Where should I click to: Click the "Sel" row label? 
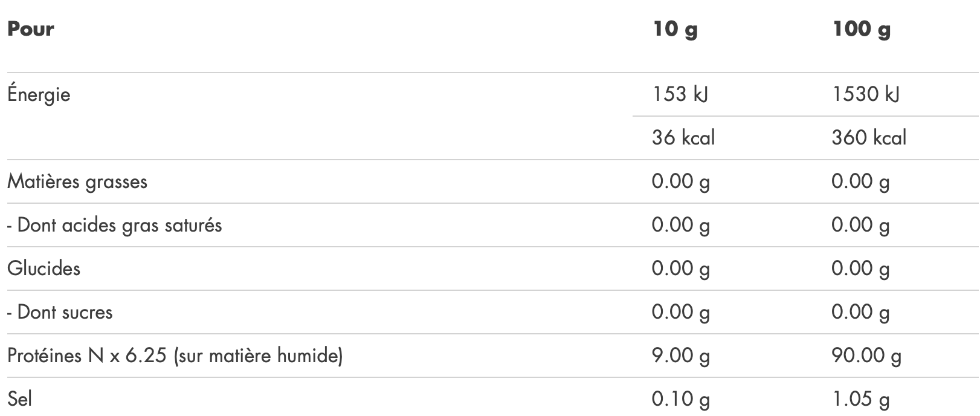(x=19, y=399)
